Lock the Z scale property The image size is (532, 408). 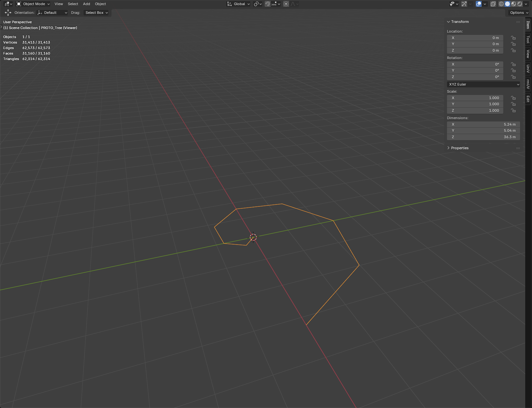(513, 110)
